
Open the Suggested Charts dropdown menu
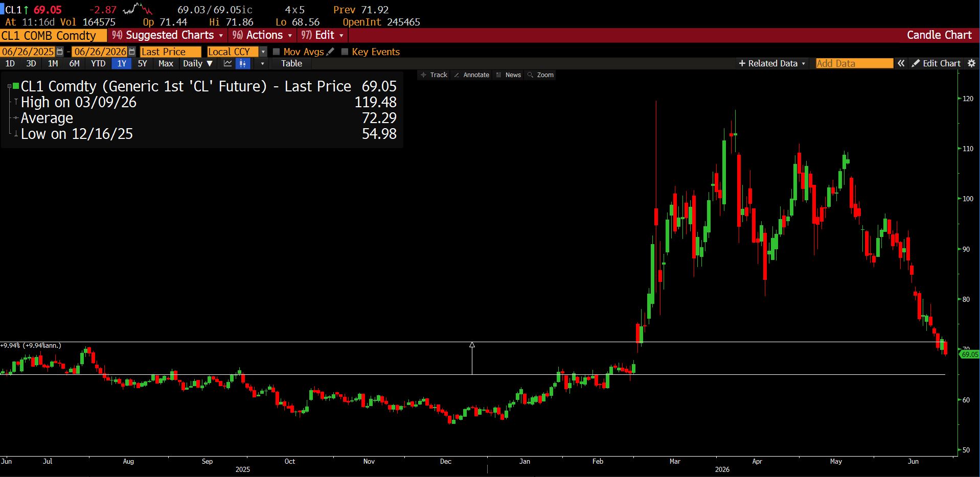click(168, 35)
